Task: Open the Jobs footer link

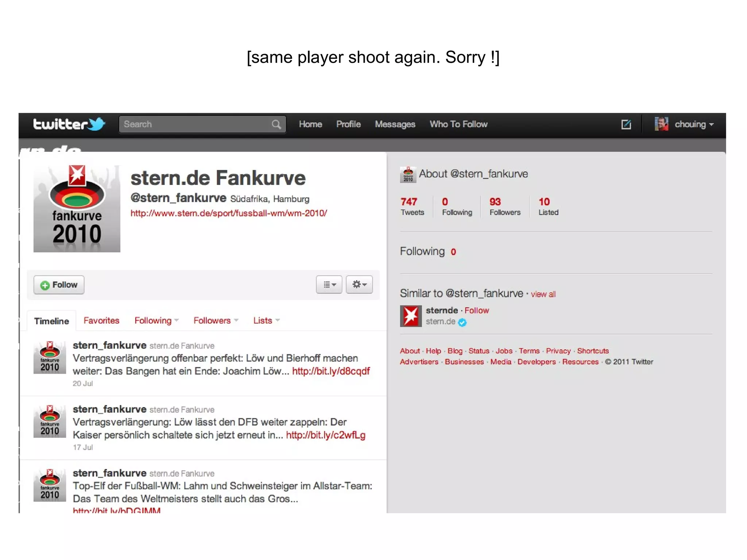Action: [x=504, y=351]
